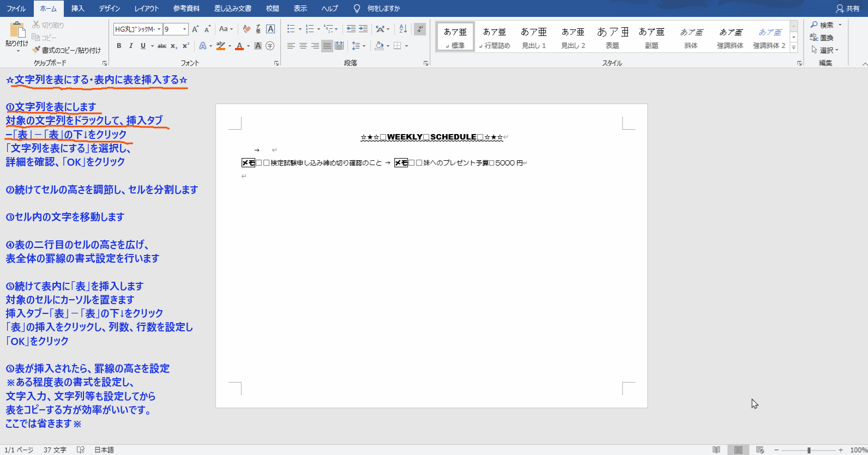Click the Clear Formatting eraser icon

pyautogui.click(x=246, y=29)
